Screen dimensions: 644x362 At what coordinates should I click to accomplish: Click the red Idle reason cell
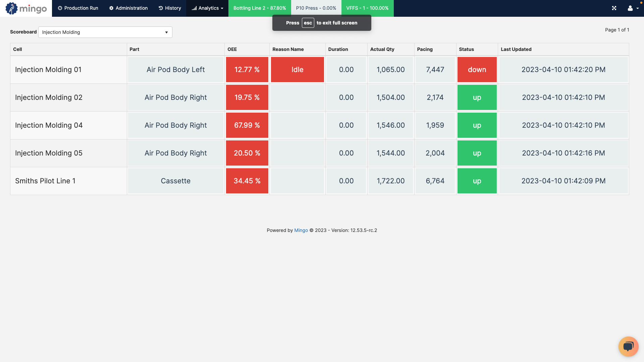pyautogui.click(x=297, y=69)
